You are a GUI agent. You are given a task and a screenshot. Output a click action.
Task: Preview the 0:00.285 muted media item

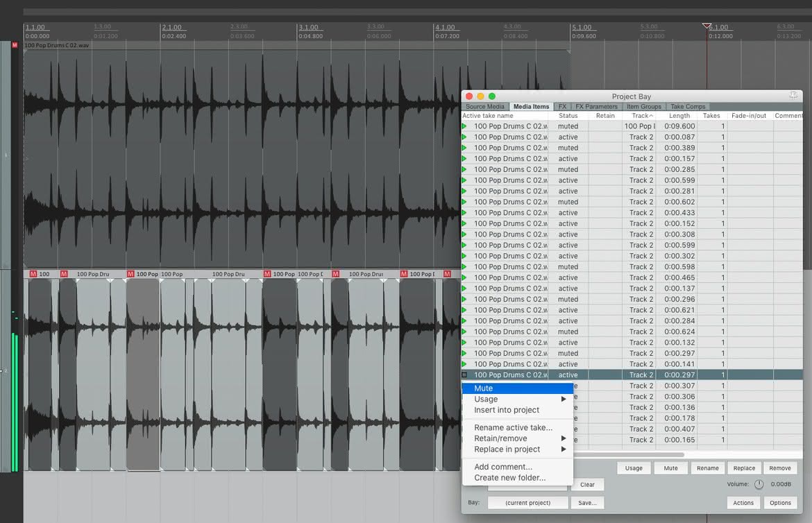[x=464, y=169]
